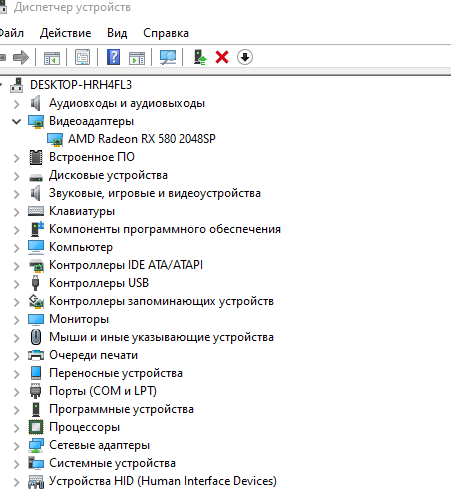Open the Действие menu
The width and height of the screenshot is (451, 504).
65,33
